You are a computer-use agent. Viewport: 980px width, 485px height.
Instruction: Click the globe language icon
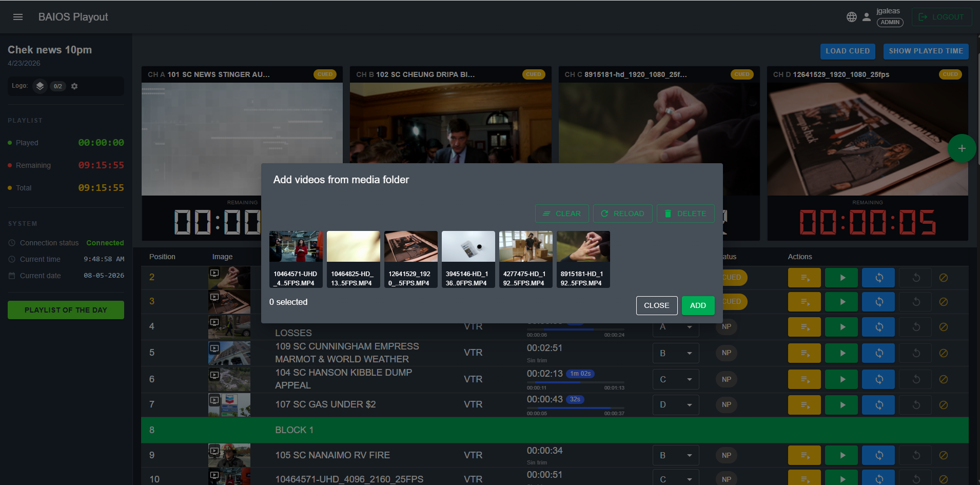point(852,17)
